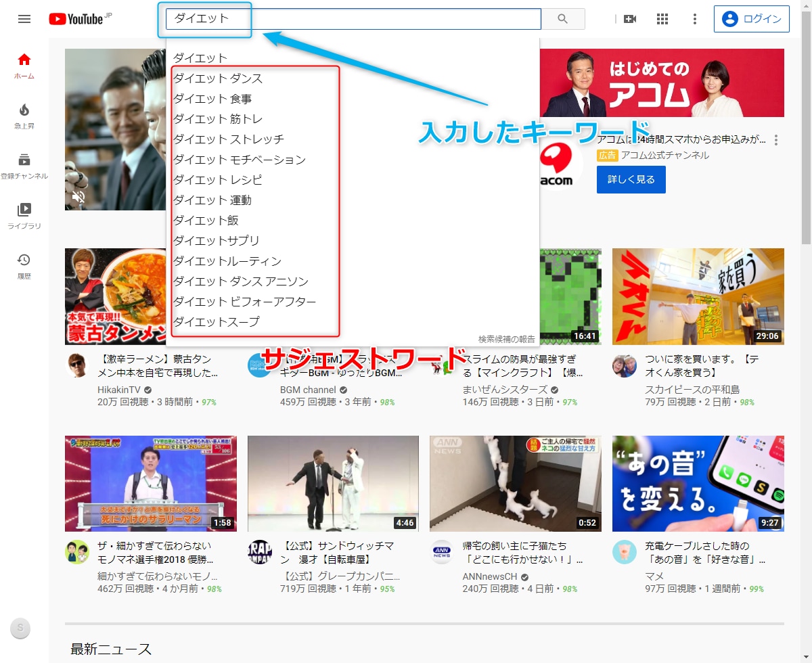Select suggestion ダイエットサプリ
812x663 pixels.
[x=353, y=241]
